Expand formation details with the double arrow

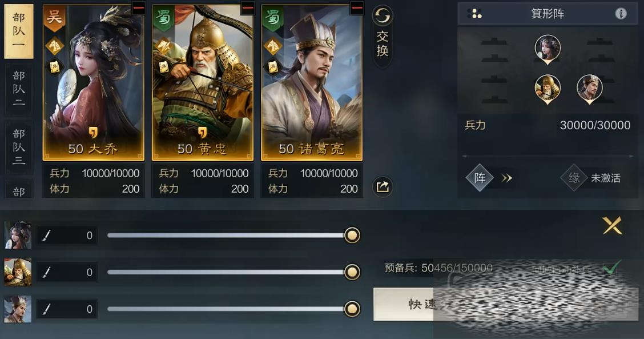(x=507, y=178)
